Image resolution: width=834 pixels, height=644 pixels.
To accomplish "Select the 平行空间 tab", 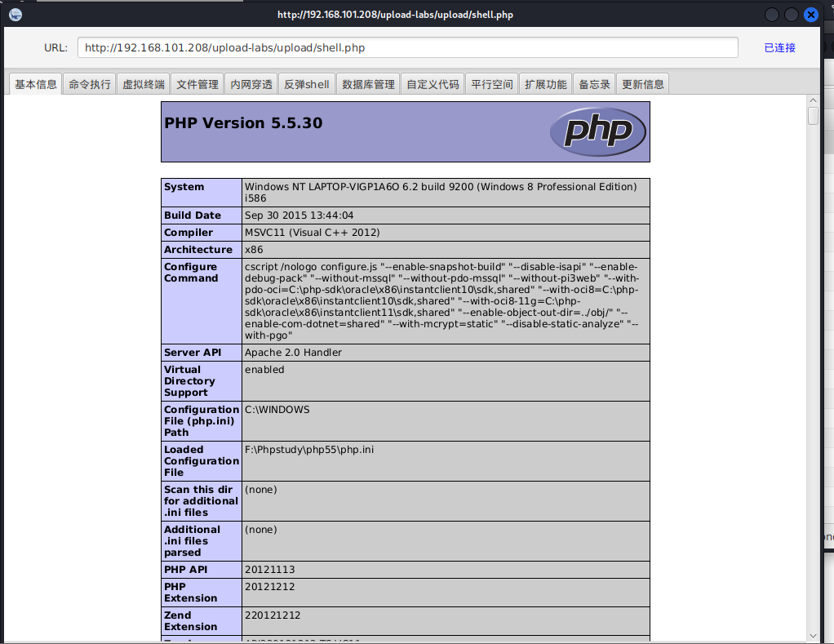I will click(491, 85).
